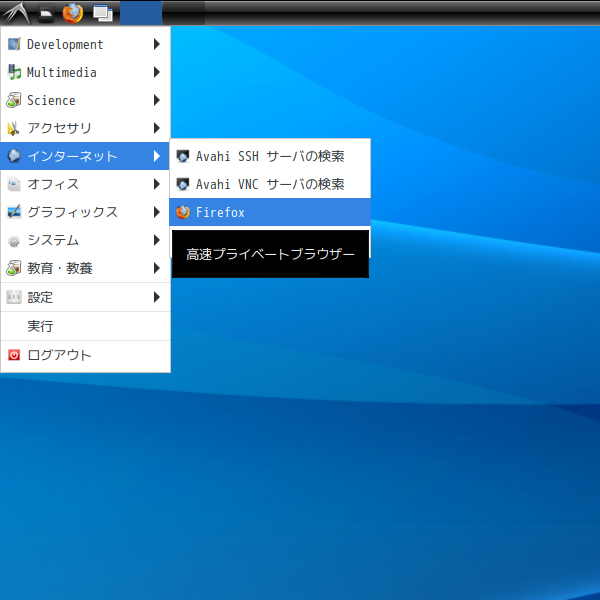Click the アクセサリ scissors icon
This screenshot has height=600, width=600.
(x=14, y=128)
